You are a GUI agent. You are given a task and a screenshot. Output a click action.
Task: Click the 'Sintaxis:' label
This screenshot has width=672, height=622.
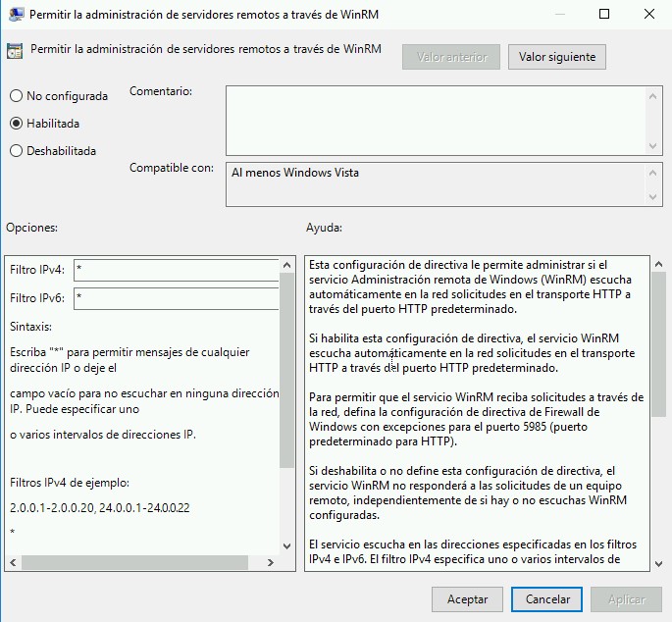[x=30, y=327]
